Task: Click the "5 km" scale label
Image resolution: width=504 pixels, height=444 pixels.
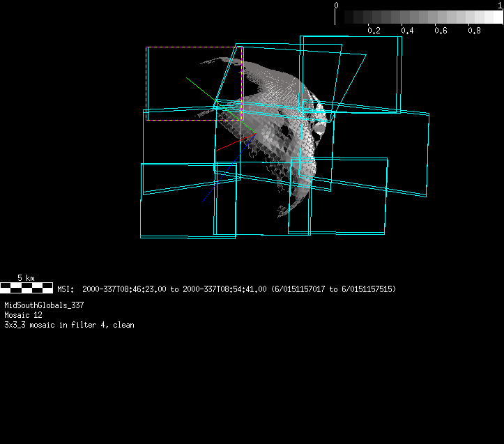Action: [26, 277]
